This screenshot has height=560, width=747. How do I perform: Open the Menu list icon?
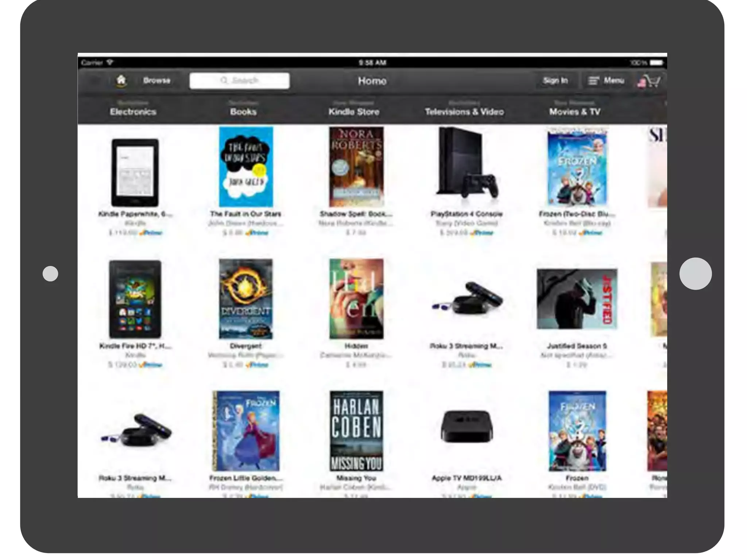click(593, 81)
